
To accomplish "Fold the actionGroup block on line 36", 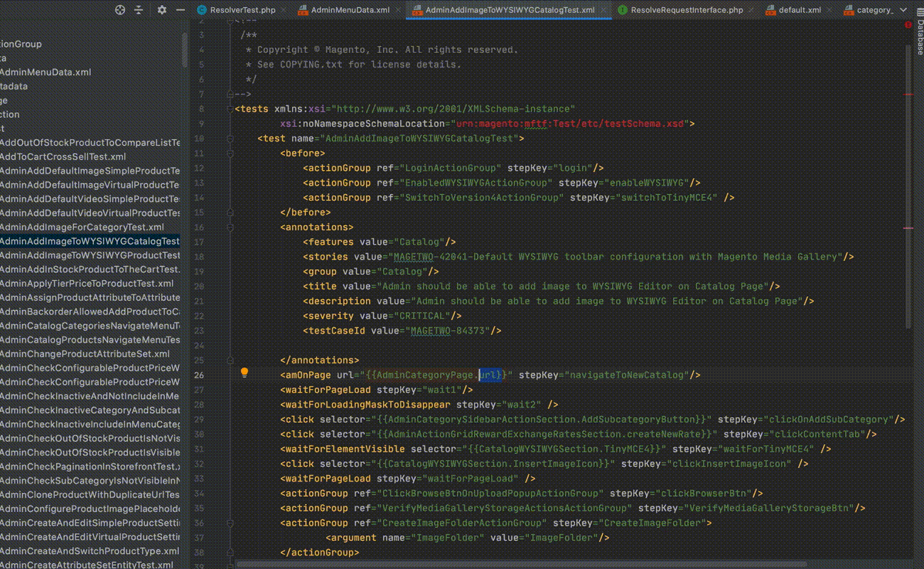I will [230, 523].
